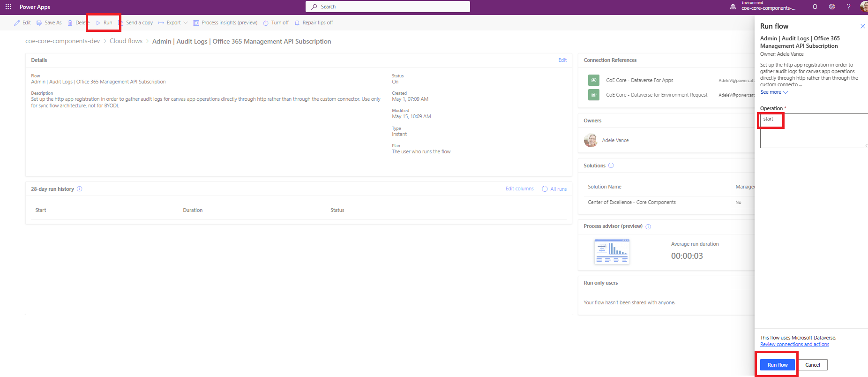Open the help question mark icon
This screenshot has width=868, height=377.
[x=848, y=7]
